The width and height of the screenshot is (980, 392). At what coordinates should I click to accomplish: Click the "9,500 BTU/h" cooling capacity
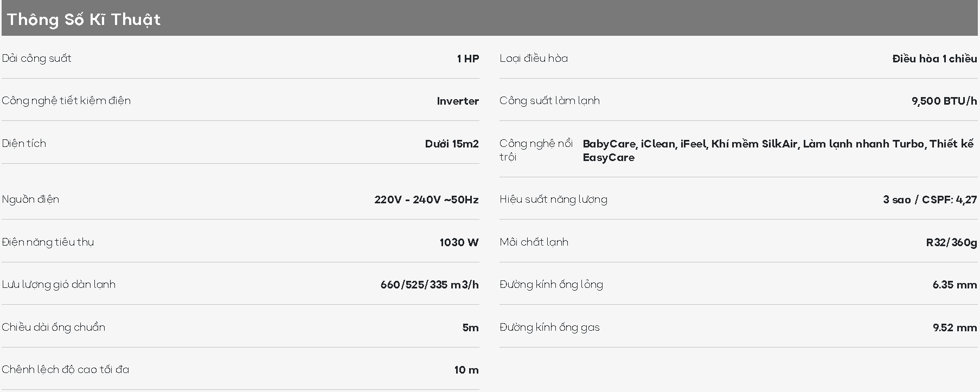[x=944, y=101]
